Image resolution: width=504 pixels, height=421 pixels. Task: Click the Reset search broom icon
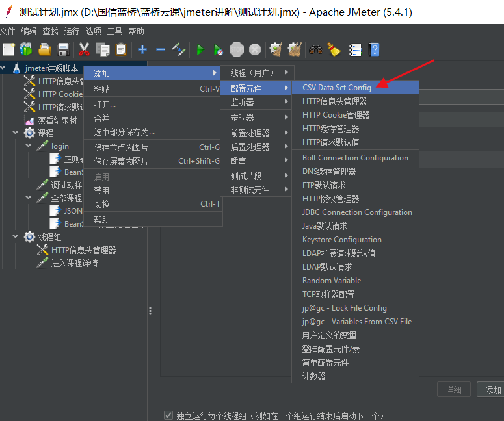point(334,49)
